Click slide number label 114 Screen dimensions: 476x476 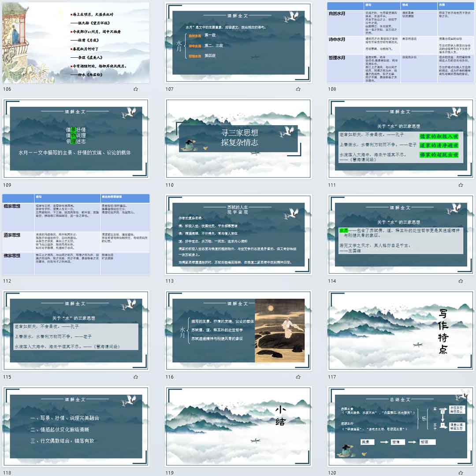[332, 281]
